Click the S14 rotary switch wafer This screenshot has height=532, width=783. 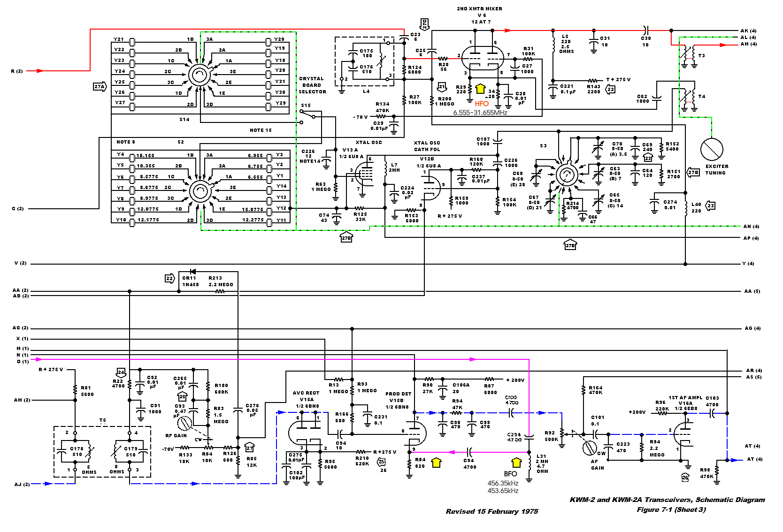coord(199,75)
